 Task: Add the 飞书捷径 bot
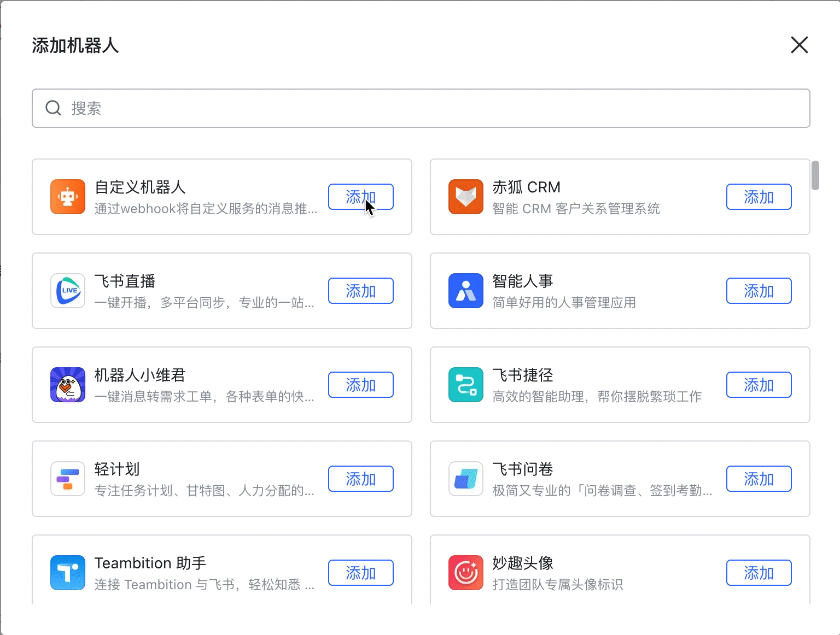coord(759,385)
